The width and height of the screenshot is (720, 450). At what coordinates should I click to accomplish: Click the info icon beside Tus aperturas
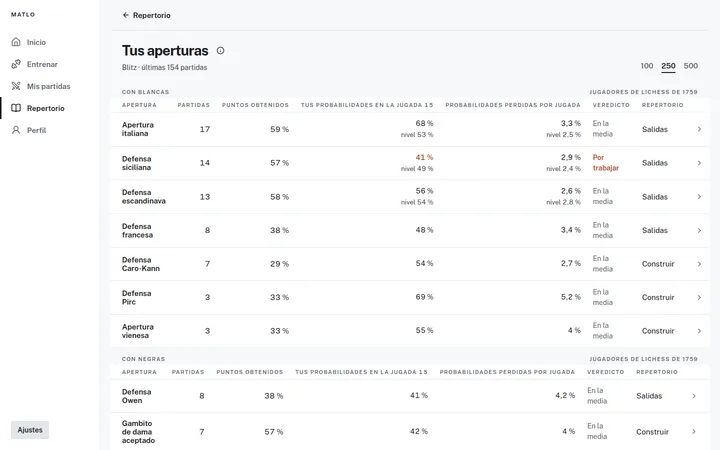[x=220, y=51]
